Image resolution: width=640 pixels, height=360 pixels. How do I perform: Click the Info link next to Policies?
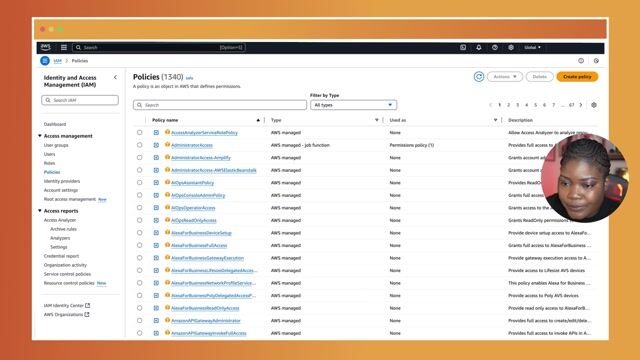pyautogui.click(x=189, y=78)
